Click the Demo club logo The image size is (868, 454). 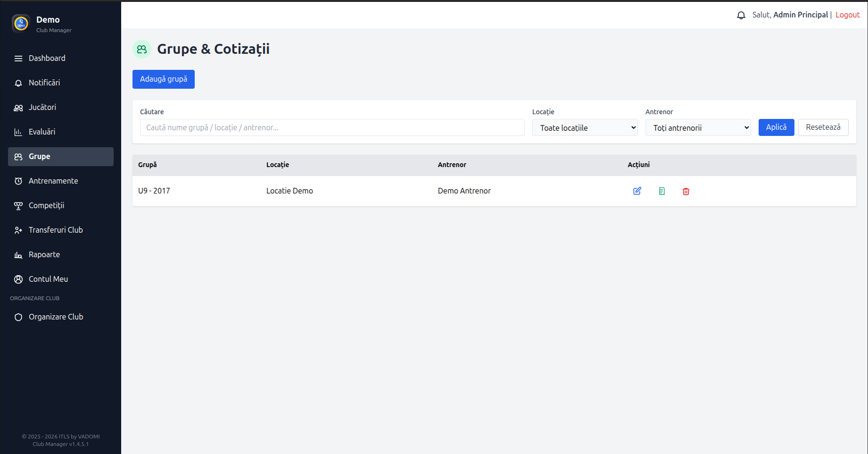[x=21, y=23]
